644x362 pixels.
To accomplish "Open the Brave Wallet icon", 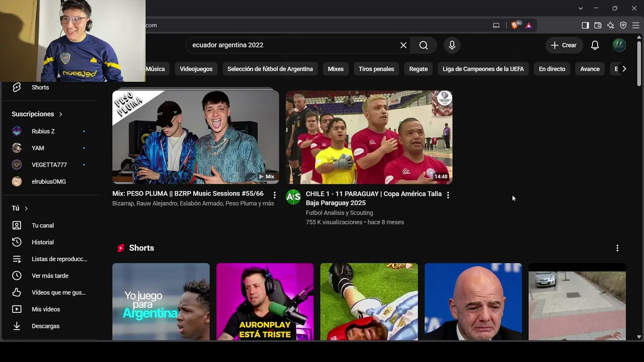I will pos(598,25).
